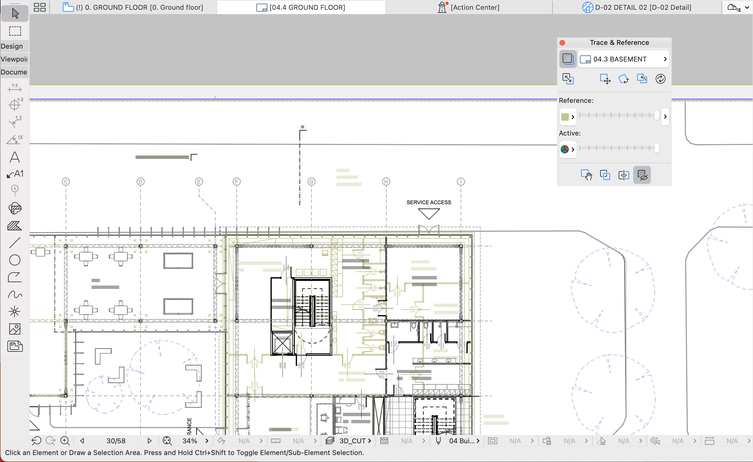This screenshot has width=753, height=462.
Task: Click the Rebuild Reference icon
Action: pos(660,79)
